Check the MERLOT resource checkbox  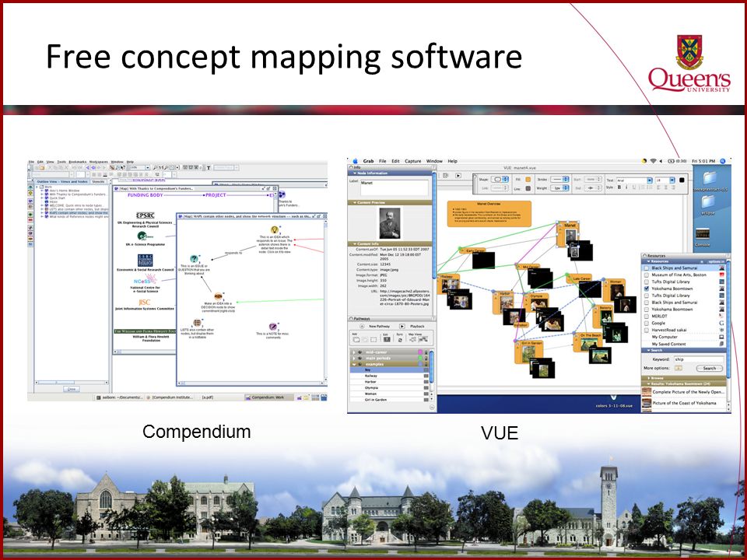click(x=647, y=317)
